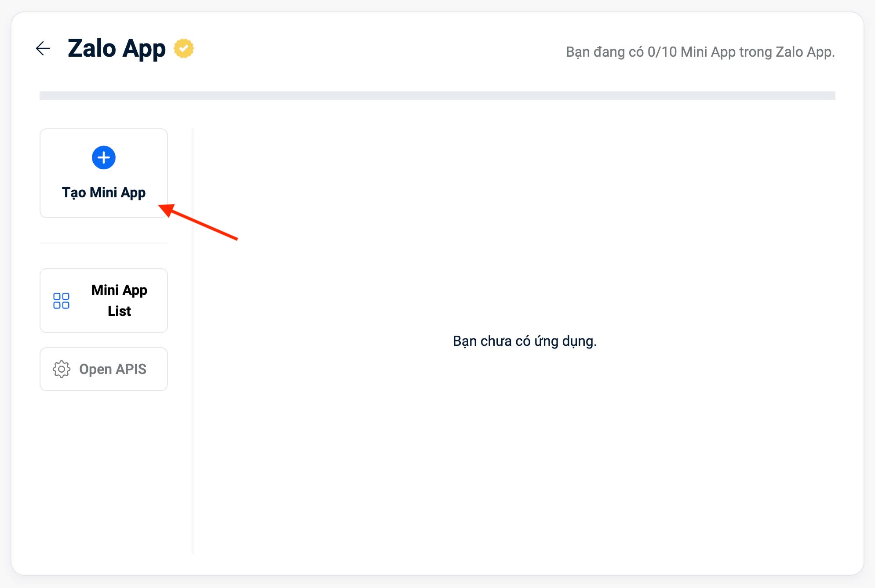Go back using the left arrow

click(43, 48)
